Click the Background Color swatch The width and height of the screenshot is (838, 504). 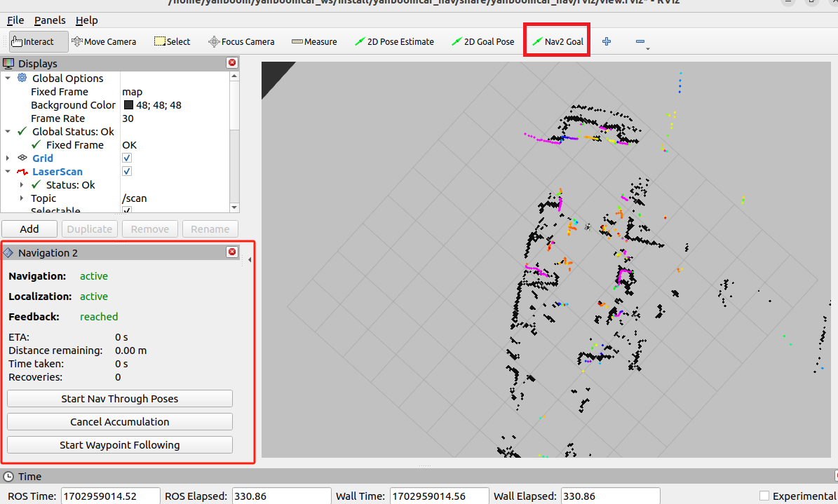pos(128,105)
